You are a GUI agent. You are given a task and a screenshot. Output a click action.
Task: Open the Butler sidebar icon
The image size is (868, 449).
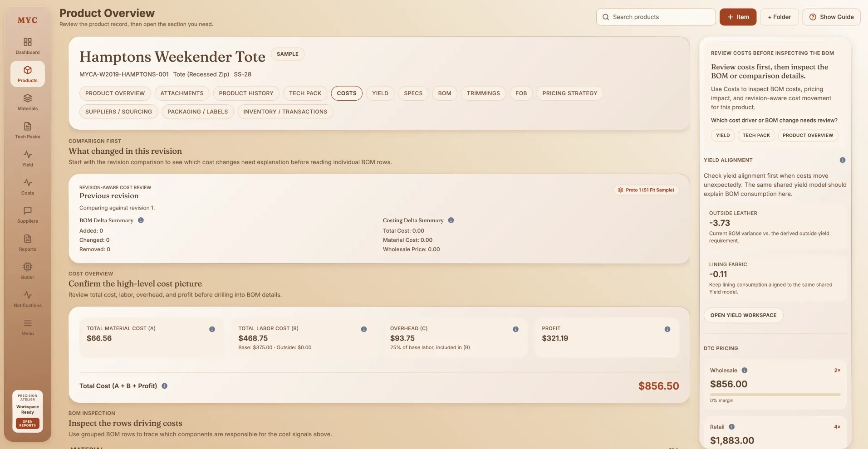[x=28, y=271]
